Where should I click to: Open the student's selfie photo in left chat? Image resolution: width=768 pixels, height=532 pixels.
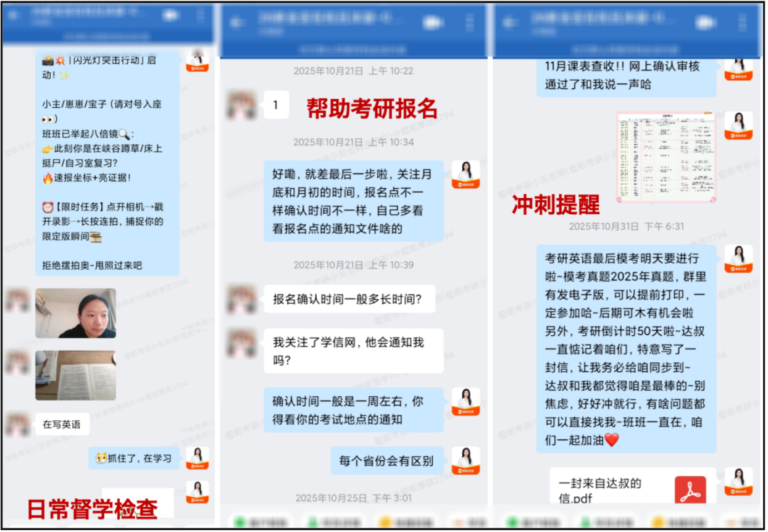pyautogui.click(x=75, y=313)
